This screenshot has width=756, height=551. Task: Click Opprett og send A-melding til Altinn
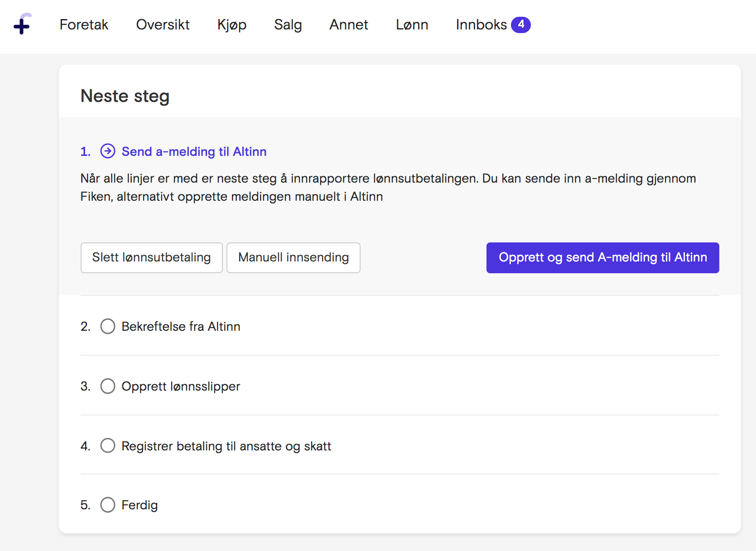(603, 258)
